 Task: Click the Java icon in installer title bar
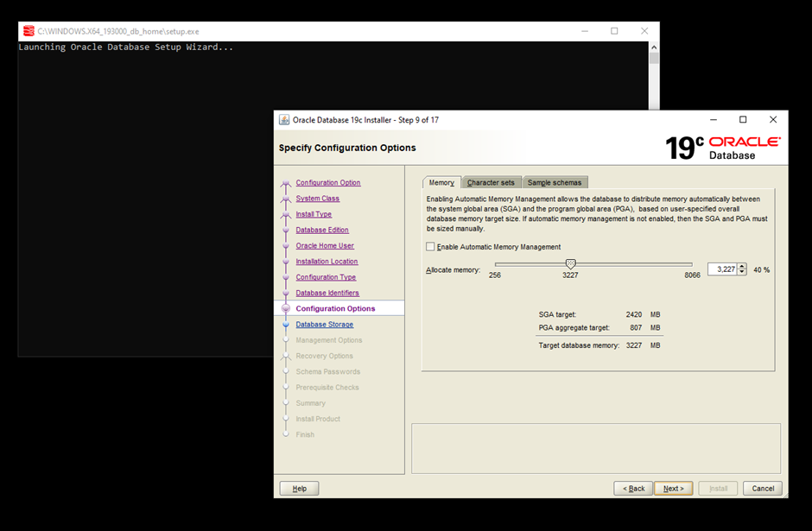click(x=283, y=120)
